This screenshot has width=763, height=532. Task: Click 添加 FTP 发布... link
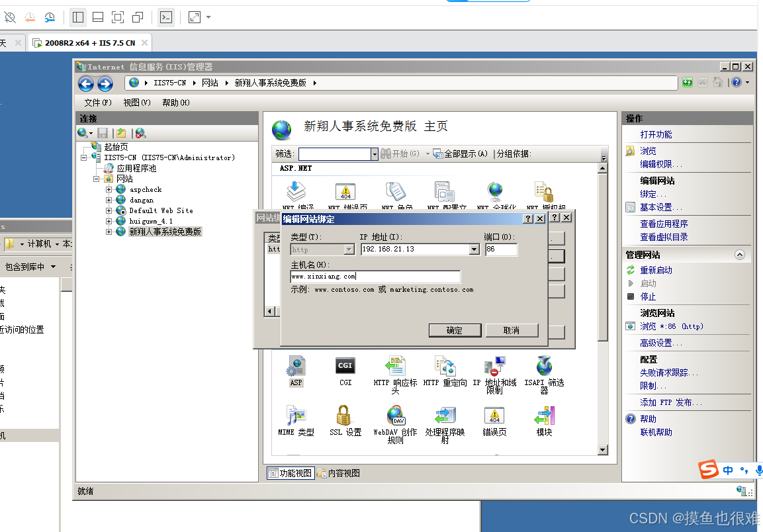point(671,402)
